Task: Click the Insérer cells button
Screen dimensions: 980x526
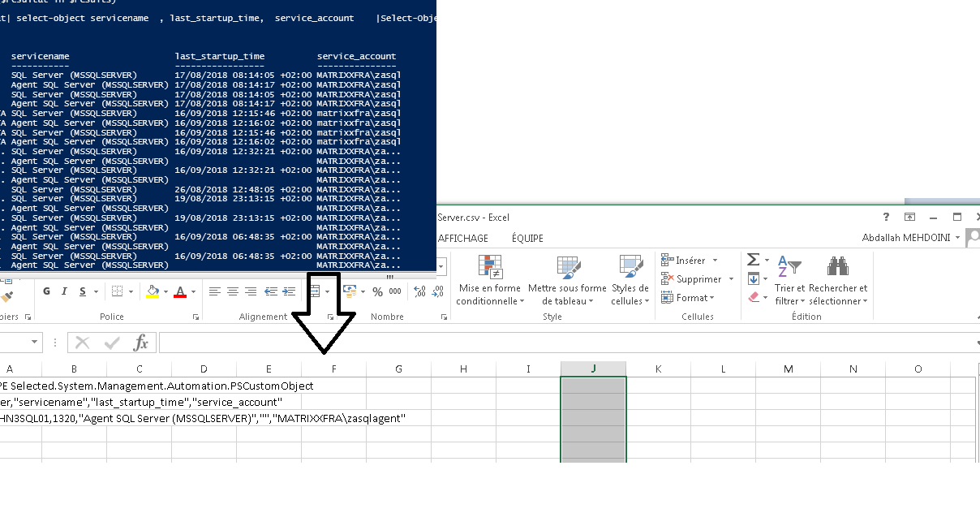Action: pyautogui.click(x=684, y=261)
